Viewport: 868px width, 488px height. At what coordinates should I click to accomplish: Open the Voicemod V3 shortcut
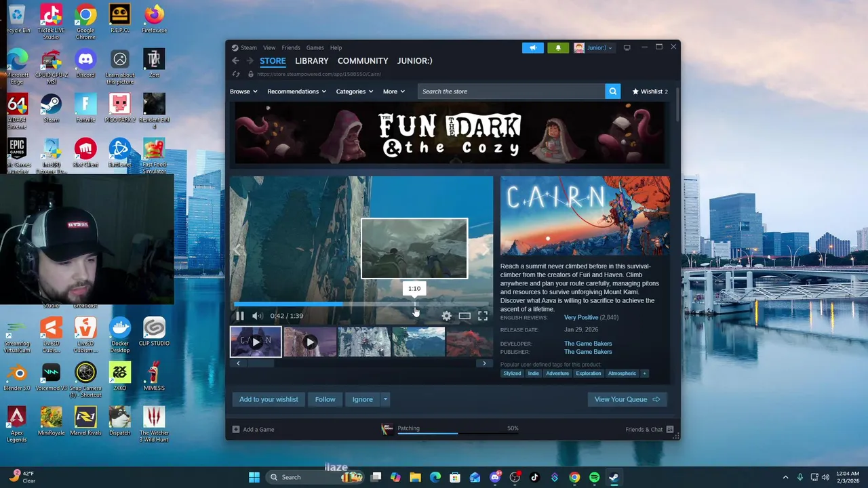(x=51, y=378)
